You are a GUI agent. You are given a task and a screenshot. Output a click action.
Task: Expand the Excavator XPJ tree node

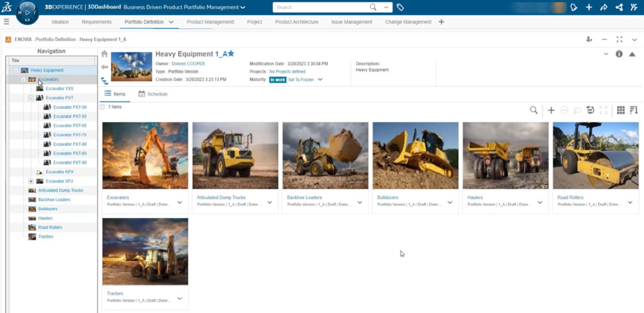pos(31,181)
